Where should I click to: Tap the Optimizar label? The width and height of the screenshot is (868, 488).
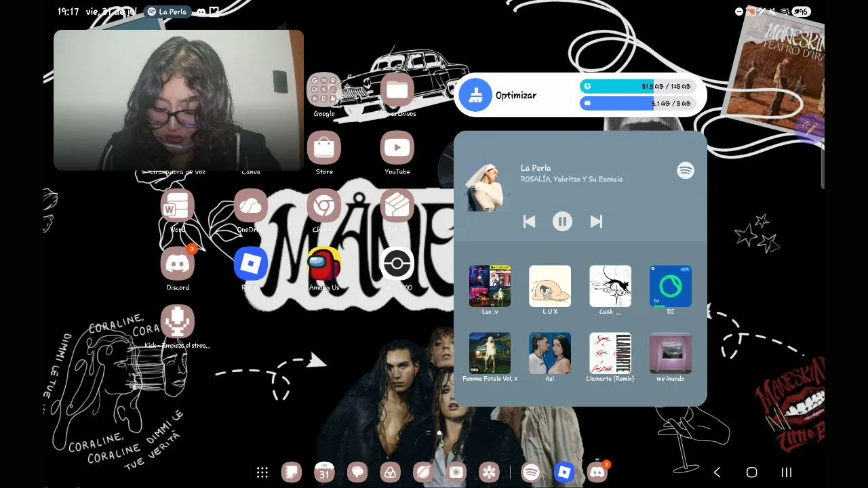click(516, 96)
